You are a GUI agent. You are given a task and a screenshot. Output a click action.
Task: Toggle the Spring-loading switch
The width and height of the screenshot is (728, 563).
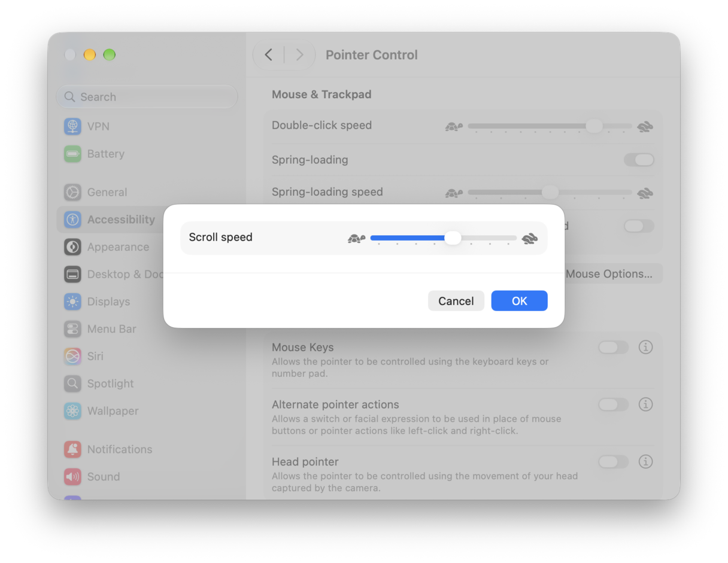(x=639, y=160)
